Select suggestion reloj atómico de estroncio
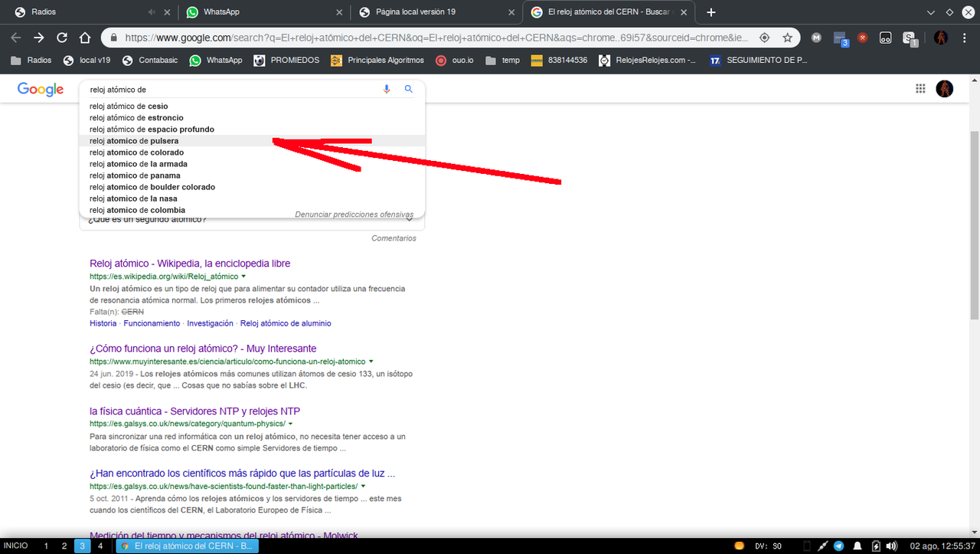Screen dimensions: 980x554 tap(252, 117)
